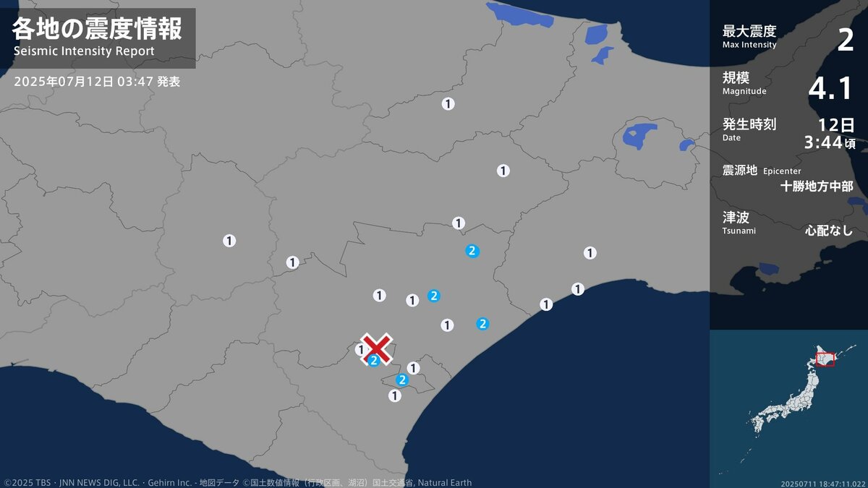Select the easternmost intensity 1 marker
This screenshot has height=488, width=868.
tap(590, 252)
